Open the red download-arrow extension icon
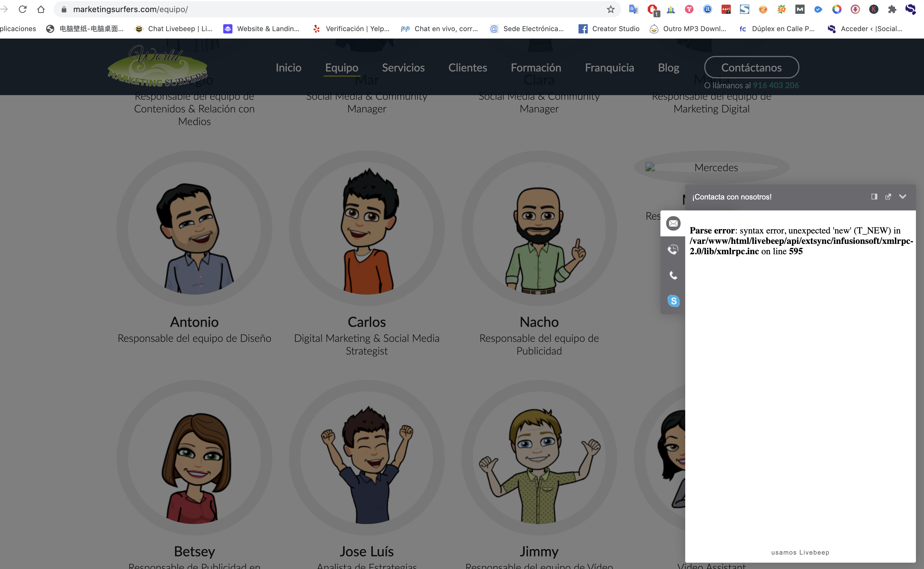The image size is (924, 569). tap(855, 9)
